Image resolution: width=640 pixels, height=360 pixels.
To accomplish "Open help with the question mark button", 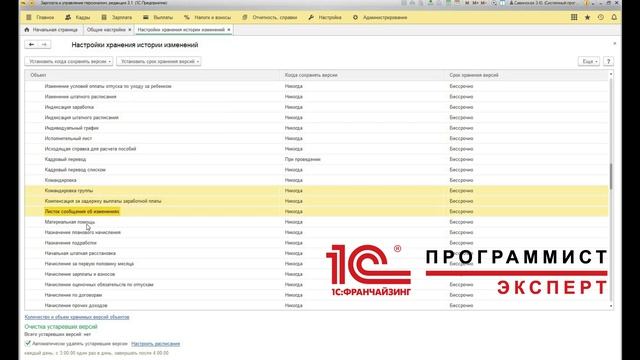I will (608, 61).
